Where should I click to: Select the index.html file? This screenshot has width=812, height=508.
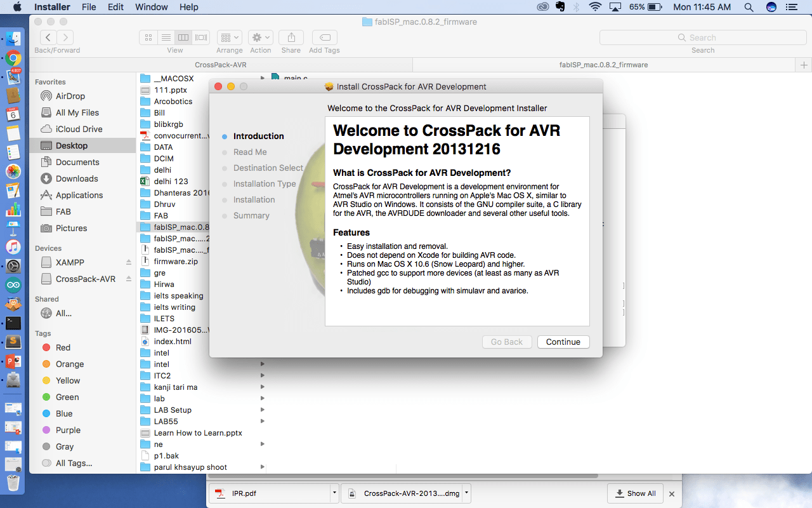tap(174, 342)
